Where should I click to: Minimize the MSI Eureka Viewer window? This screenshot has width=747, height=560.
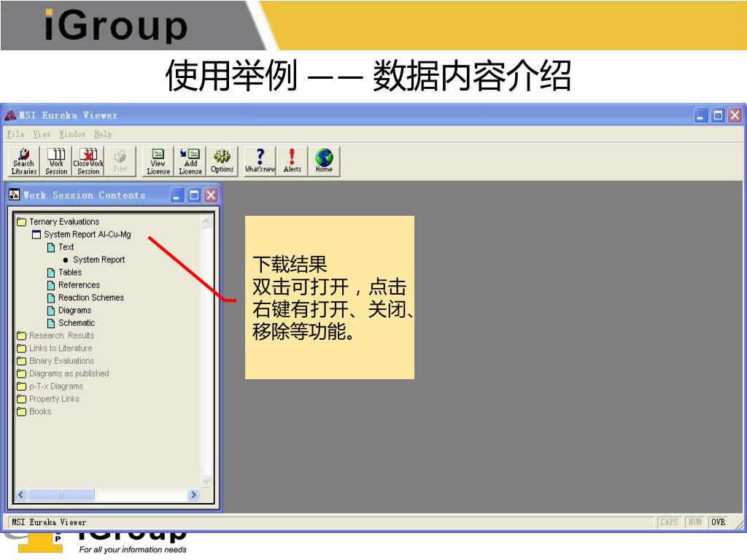701,116
